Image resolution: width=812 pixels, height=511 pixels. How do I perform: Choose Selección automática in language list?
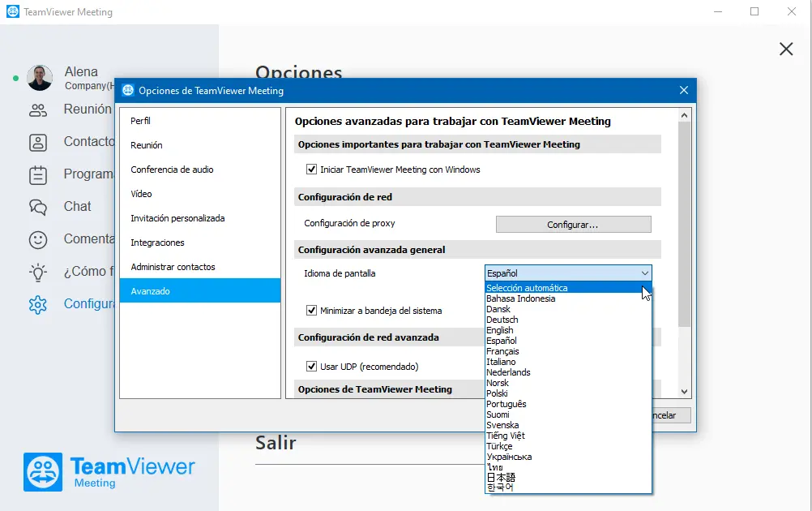[568, 288]
